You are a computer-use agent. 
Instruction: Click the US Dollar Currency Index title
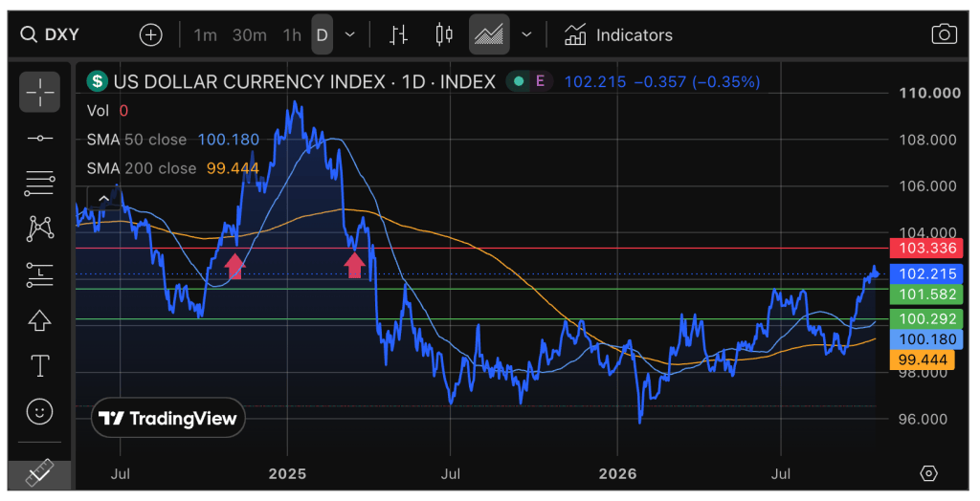coord(304,81)
